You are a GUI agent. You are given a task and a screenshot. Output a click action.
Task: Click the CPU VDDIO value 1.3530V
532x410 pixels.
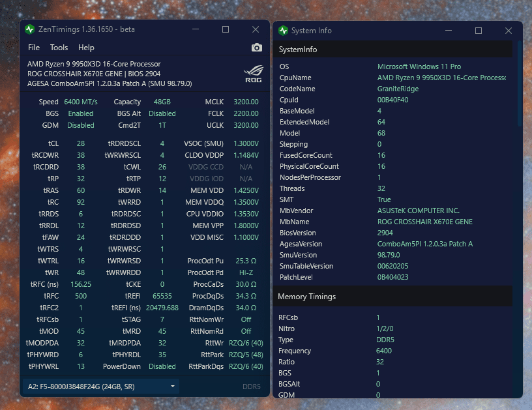click(246, 214)
